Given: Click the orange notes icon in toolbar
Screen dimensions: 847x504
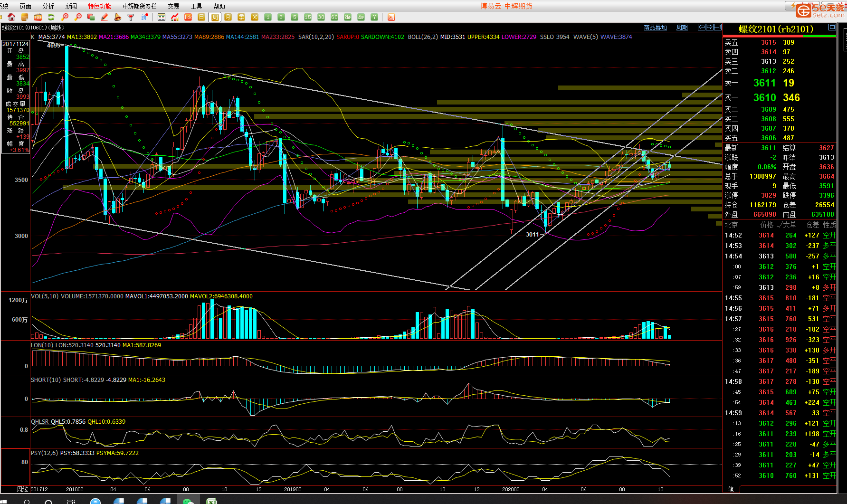Looking at the screenshot, I should click(25, 17).
